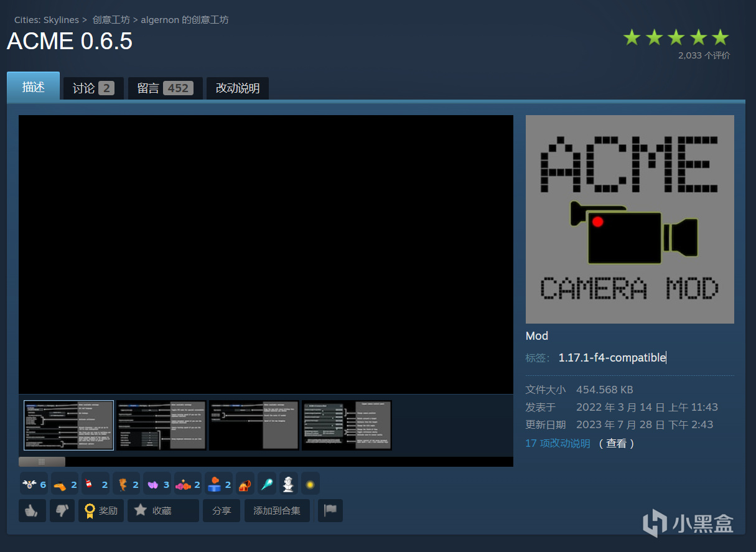This screenshot has width=756, height=552.
Task: Click the ACME Camera Mod preview image
Action: pos(630,219)
